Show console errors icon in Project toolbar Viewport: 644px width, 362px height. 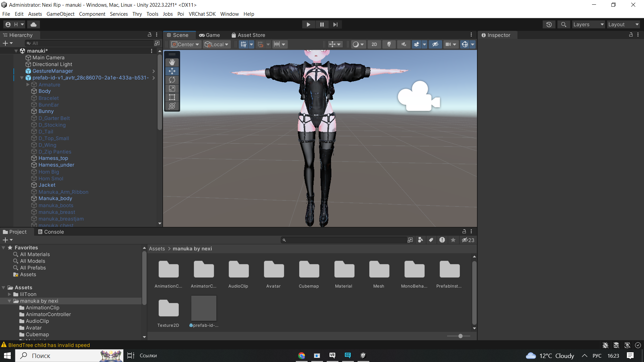click(442, 240)
